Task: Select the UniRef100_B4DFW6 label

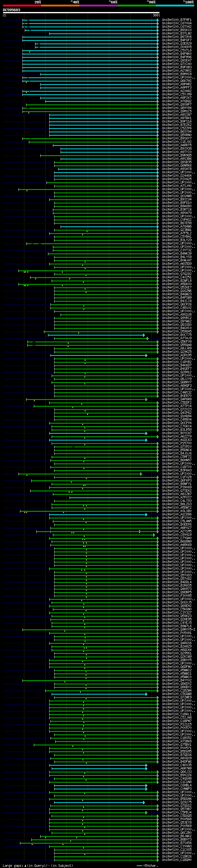Action: point(177,761)
